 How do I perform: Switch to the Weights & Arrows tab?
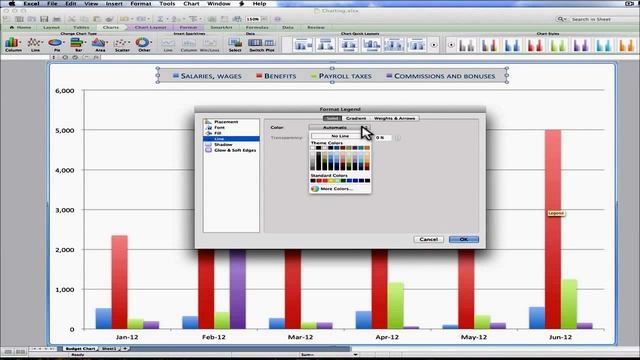tap(394, 118)
